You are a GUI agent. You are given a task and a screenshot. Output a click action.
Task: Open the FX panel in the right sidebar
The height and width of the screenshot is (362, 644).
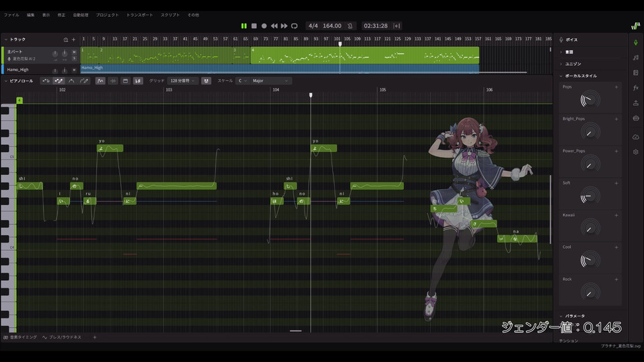point(635,88)
